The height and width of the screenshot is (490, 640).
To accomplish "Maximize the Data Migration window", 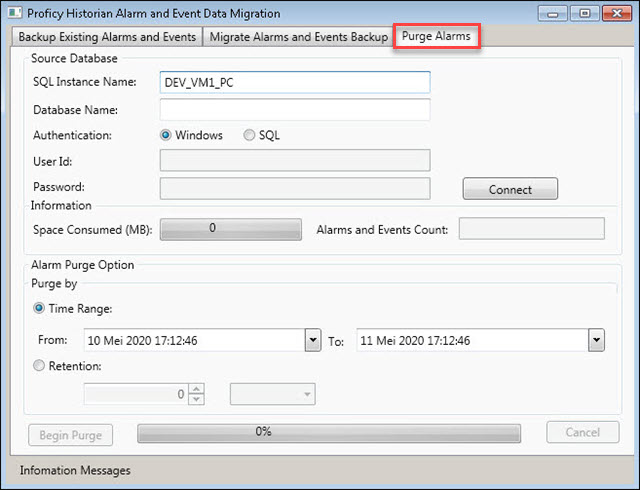I will tap(584, 13).
